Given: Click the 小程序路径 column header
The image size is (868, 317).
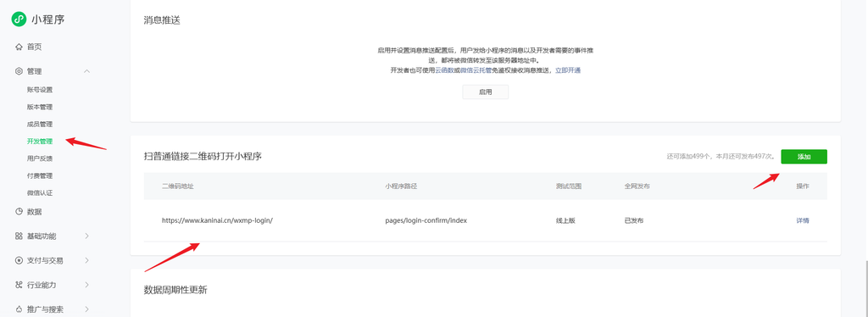Looking at the screenshot, I should pyautogui.click(x=401, y=186).
